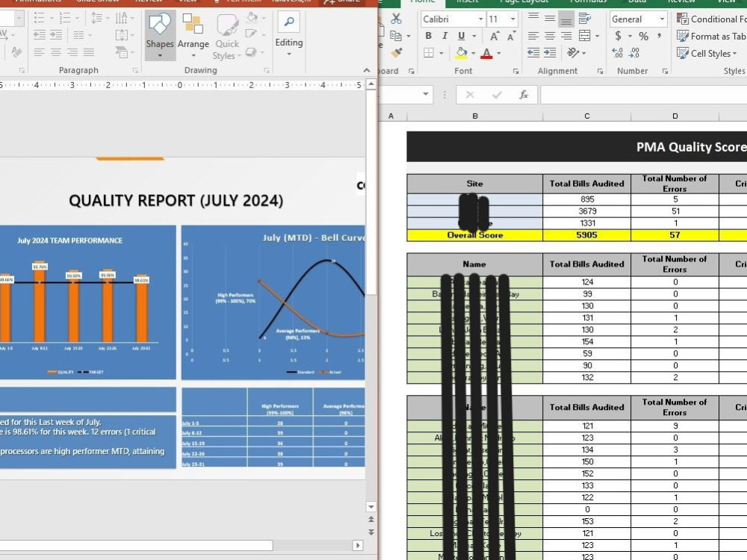Viewport: 747px width, 560px height.
Task: Toggle Wrap Text in Excel
Action: point(585,19)
